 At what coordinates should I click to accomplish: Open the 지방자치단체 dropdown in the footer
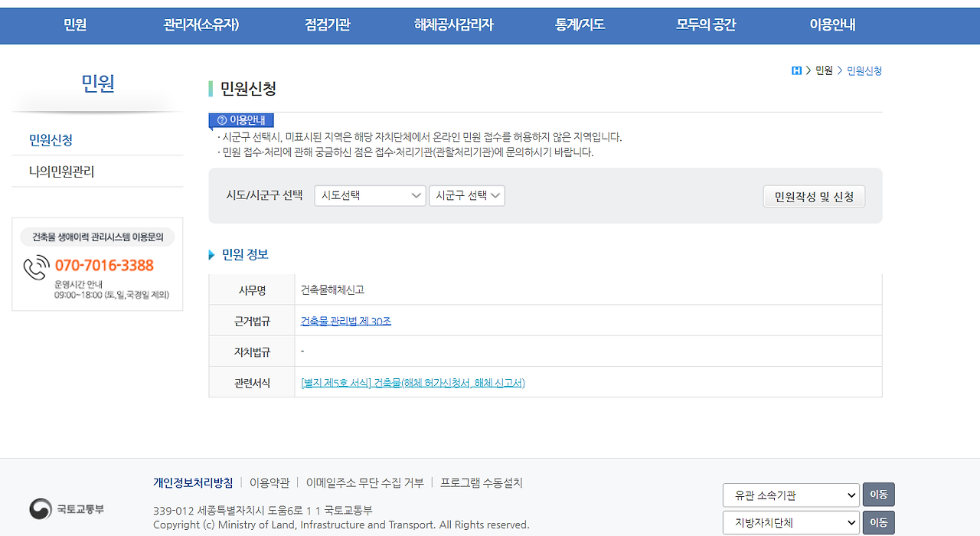790,522
